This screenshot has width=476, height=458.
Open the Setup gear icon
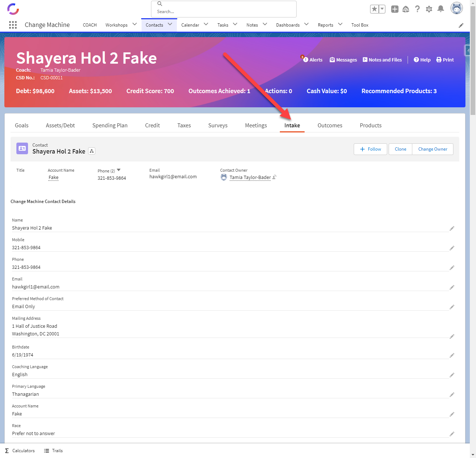pyautogui.click(x=429, y=9)
